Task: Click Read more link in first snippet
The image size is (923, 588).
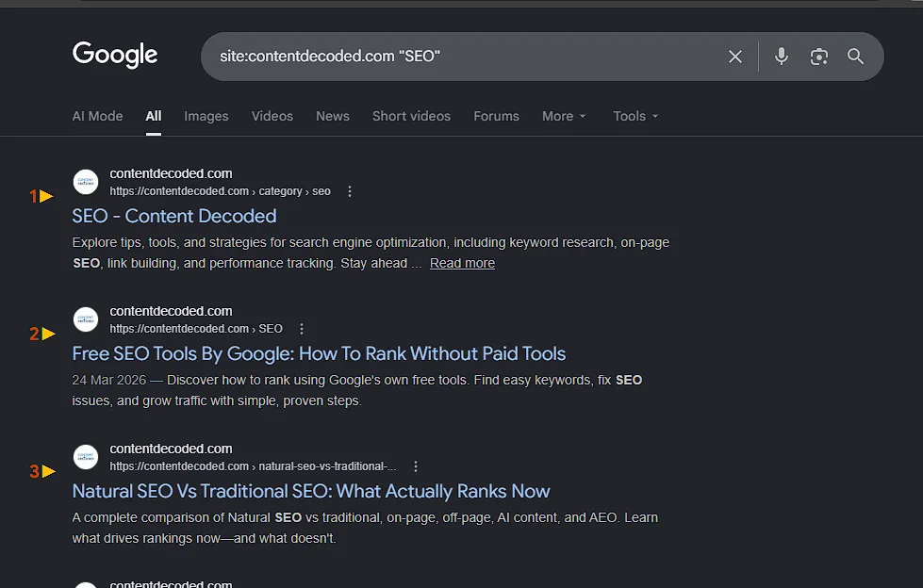Action: (x=462, y=263)
